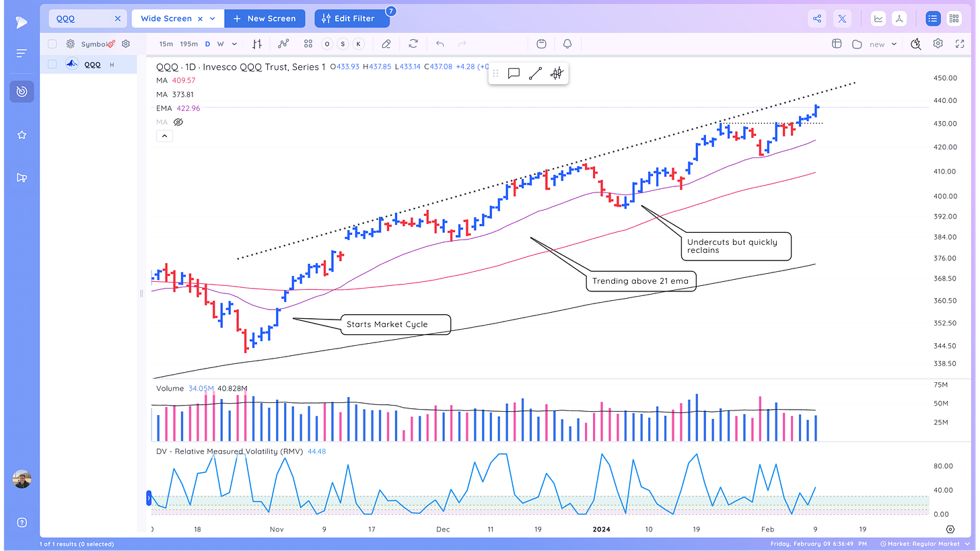Expand the timeframe dropdown arrow
The width and height of the screenshot is (980, 551).
point(234,44)
